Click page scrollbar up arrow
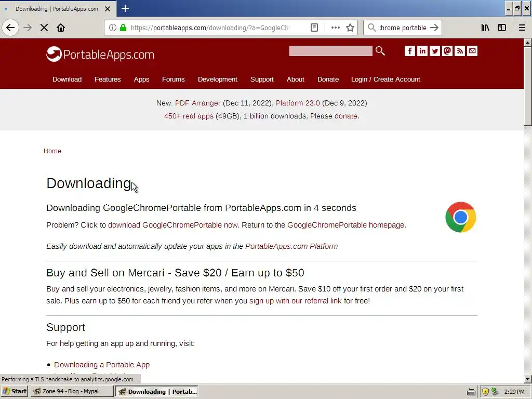Viewport: 532px width, 399px height. [527, 43]
